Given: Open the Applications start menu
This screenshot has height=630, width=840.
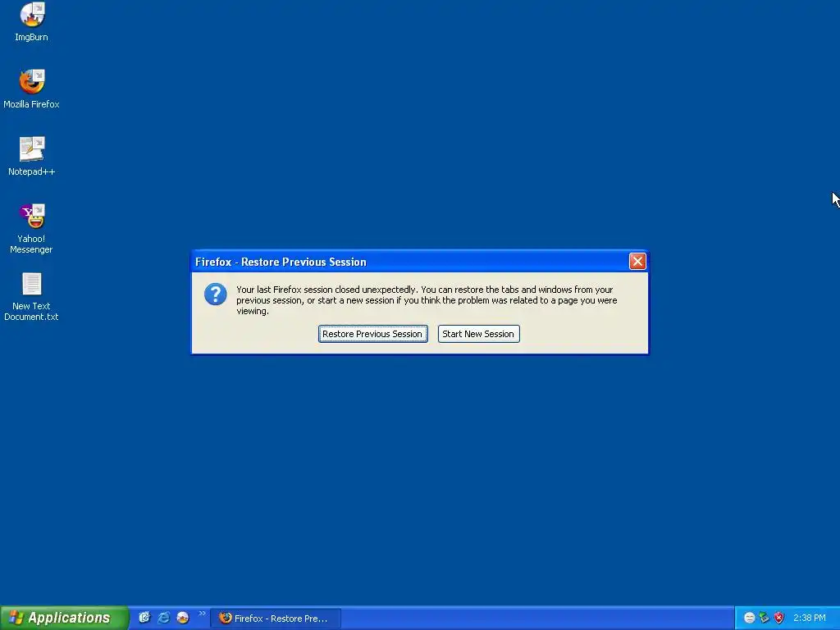Looking at the screenshot, I should 64,618.
